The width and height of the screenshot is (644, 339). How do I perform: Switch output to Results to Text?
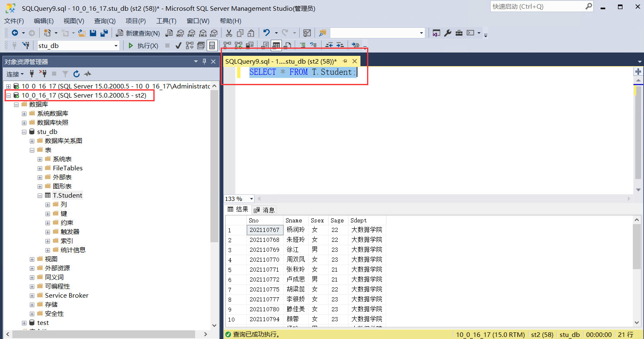(265, 45)
